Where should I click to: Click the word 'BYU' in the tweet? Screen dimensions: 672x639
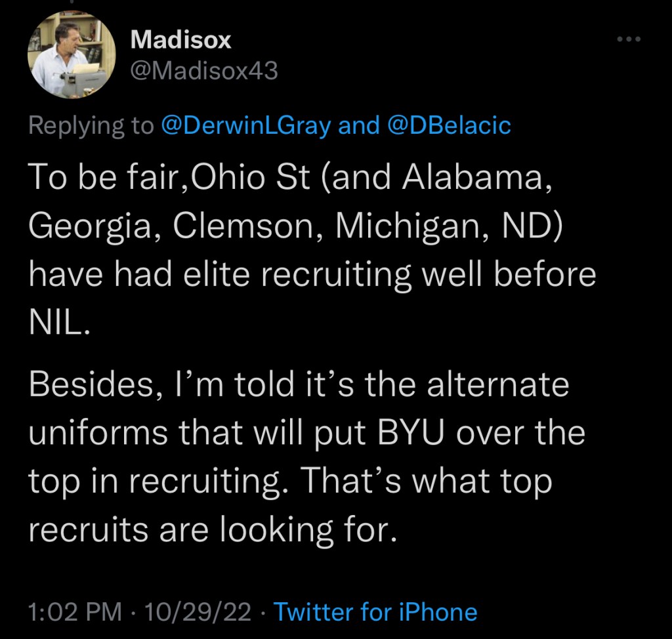click(429, 432)
